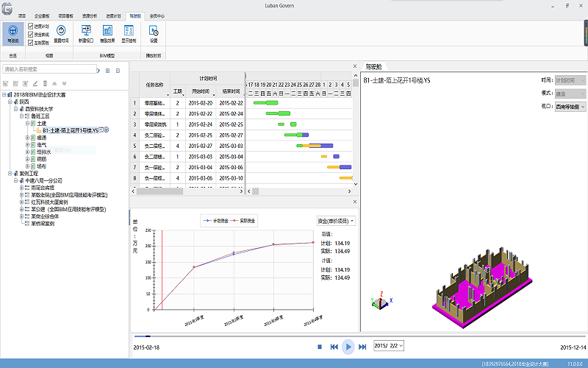Click the Luban Govern logo icon
This screenshot has width=588, height=368.
(x=7, y=9)
